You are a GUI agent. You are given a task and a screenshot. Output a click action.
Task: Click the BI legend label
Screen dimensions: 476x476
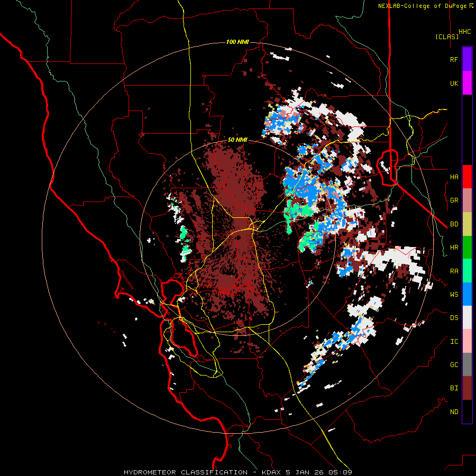(x=454, y=388)
